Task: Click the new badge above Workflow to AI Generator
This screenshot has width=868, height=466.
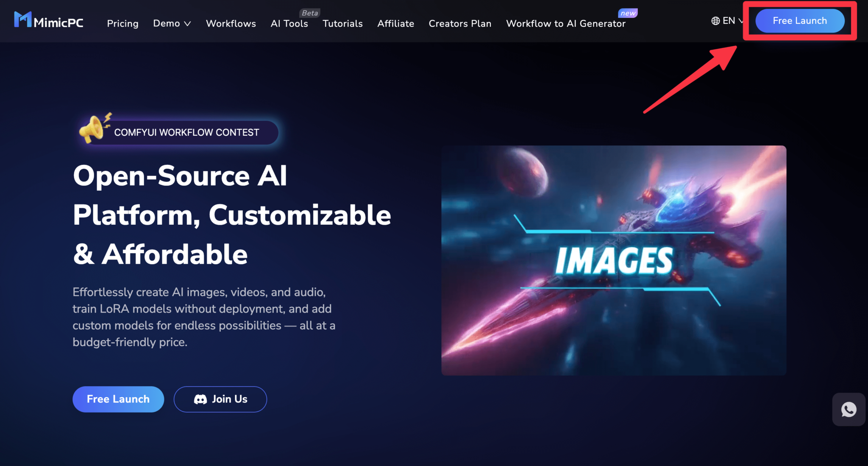Action: click(628, 13)
